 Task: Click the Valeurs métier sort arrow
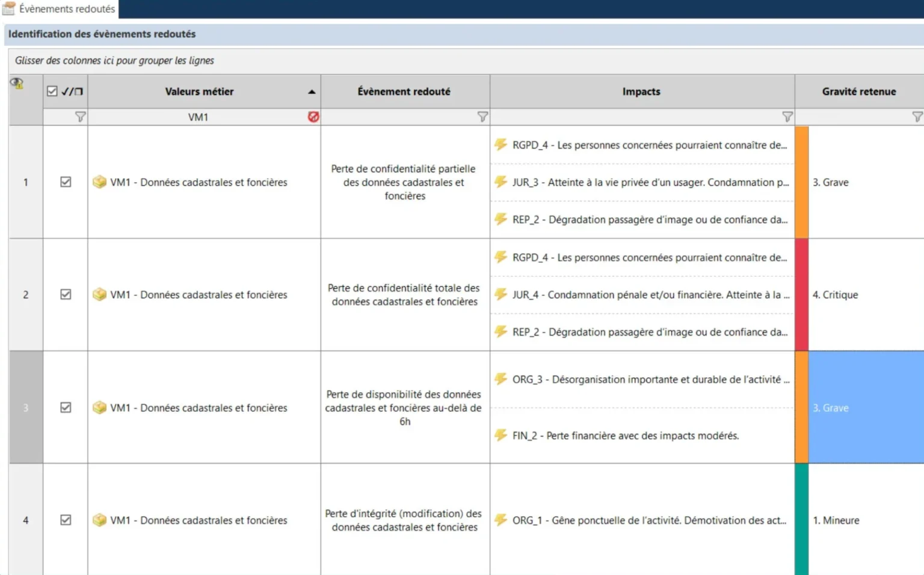[312, 92]
